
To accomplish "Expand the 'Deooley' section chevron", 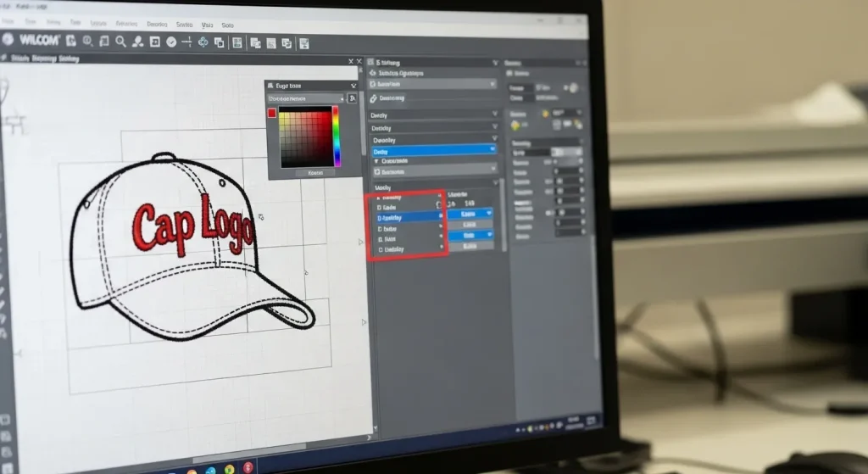I will click(494, 138).
